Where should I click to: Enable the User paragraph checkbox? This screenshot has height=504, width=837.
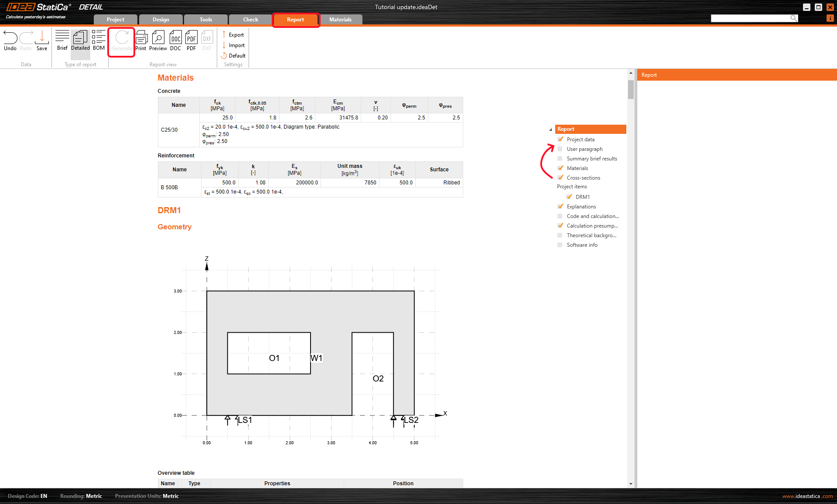(x=560, y=149)
